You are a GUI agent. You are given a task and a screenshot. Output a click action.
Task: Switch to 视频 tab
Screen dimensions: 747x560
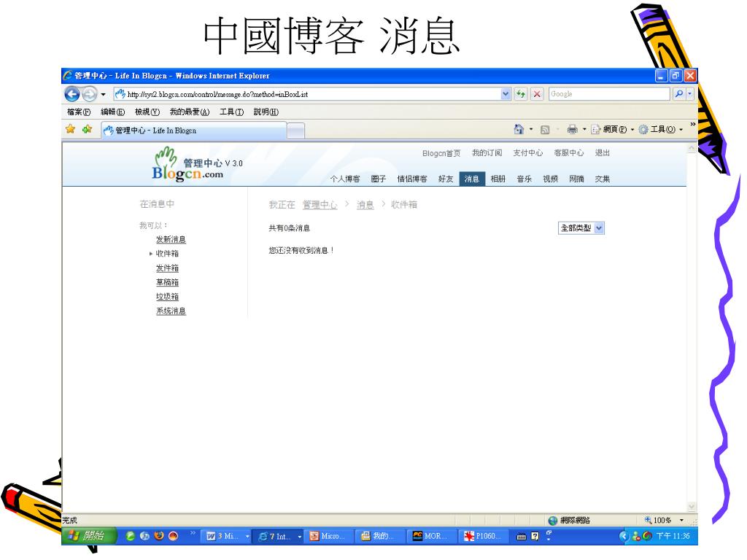click(x=550, y=179)
